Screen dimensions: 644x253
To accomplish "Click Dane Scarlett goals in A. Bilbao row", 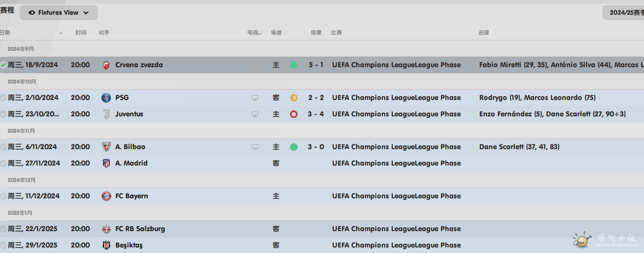I will 519,147.
